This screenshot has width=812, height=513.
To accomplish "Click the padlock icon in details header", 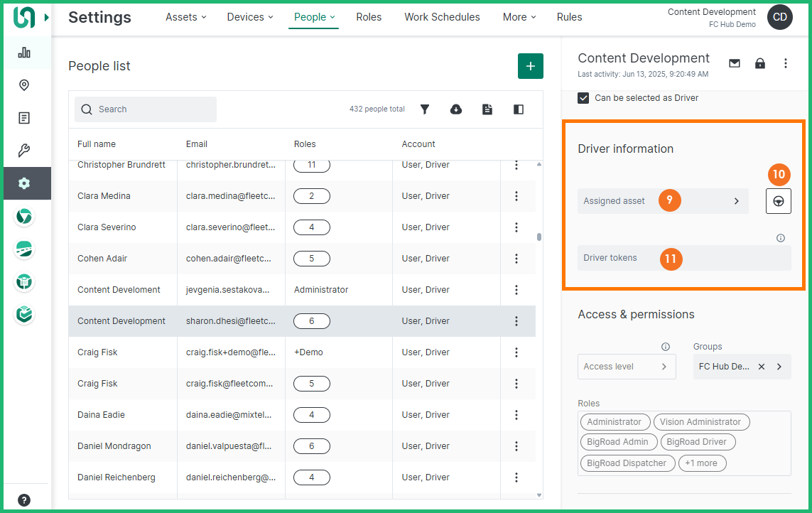I will (760, 63).
